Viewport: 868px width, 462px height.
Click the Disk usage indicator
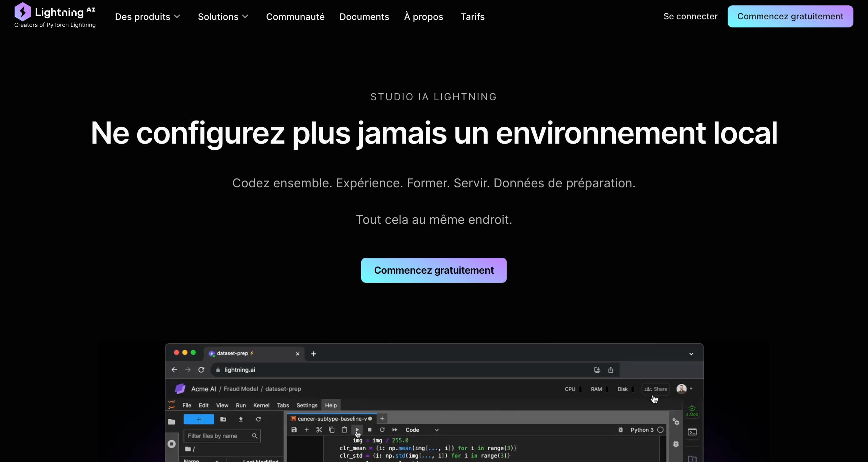coord(625,389)
